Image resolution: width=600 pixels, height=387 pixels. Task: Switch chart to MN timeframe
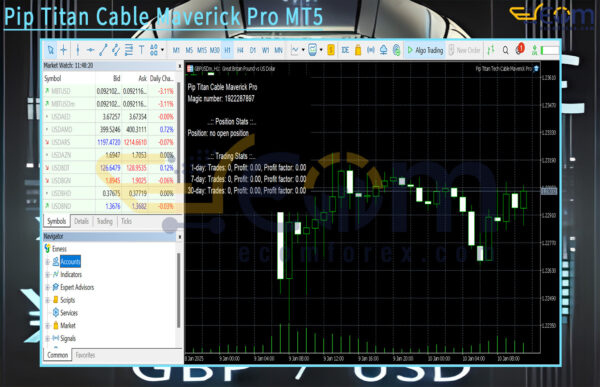pos(279,50)
